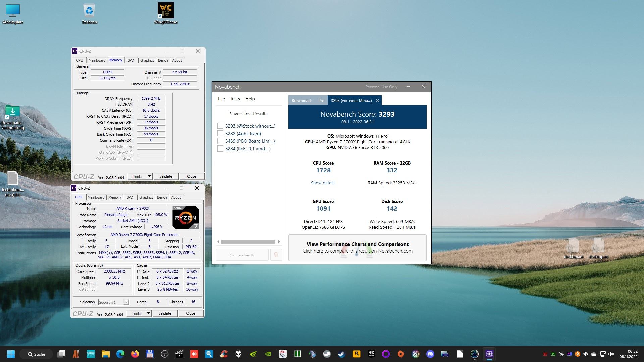Screen dimensions: 644x362
Task: Click the Suche taskbar search box
Action: pyautogui.click(x=36, y=354)
